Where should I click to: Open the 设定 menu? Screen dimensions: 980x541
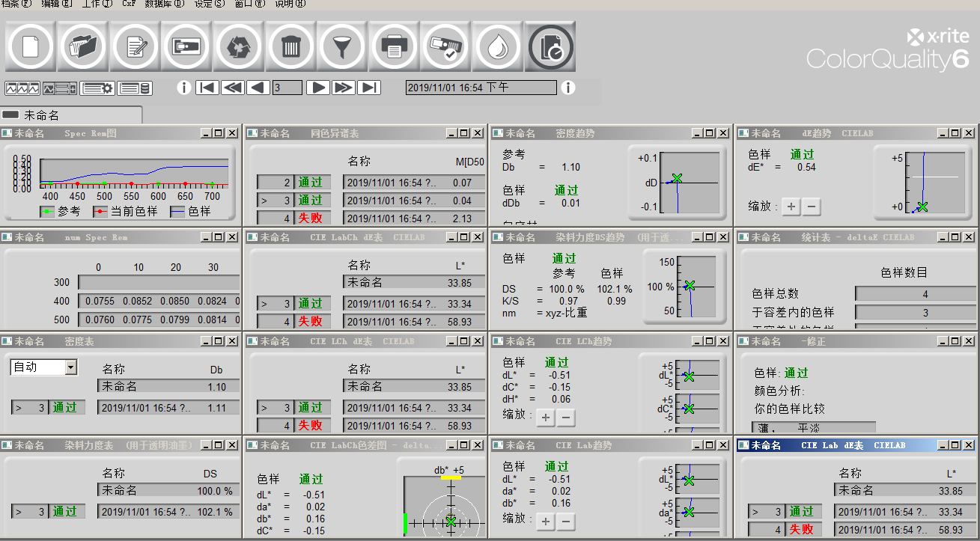pyautogui.click(x=209, y=4)
